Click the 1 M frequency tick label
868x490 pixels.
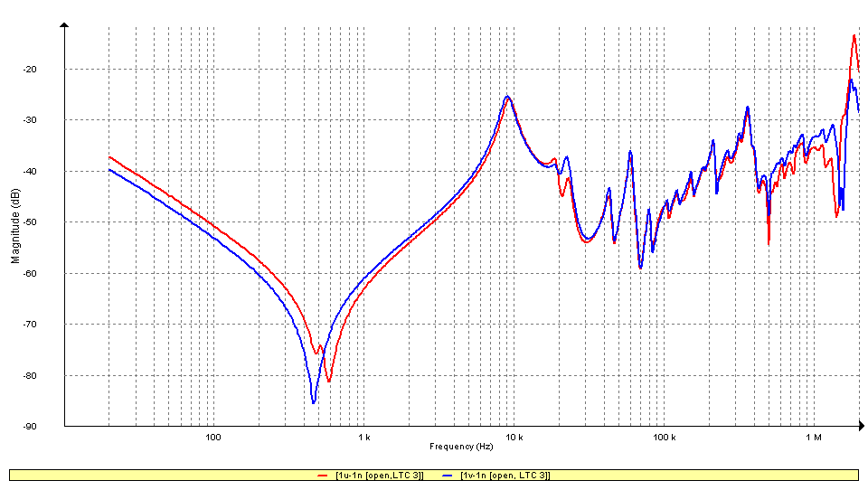(814, 437)
